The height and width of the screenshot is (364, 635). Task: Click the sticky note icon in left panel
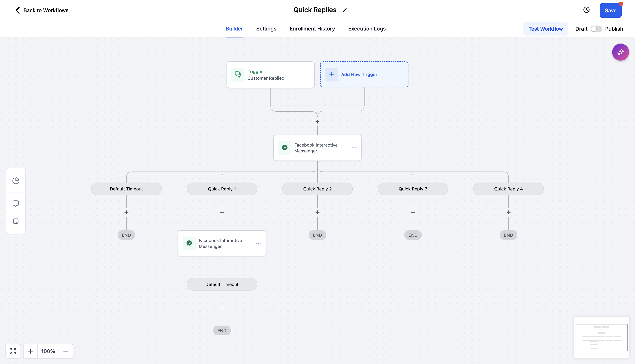coord(16,221)
